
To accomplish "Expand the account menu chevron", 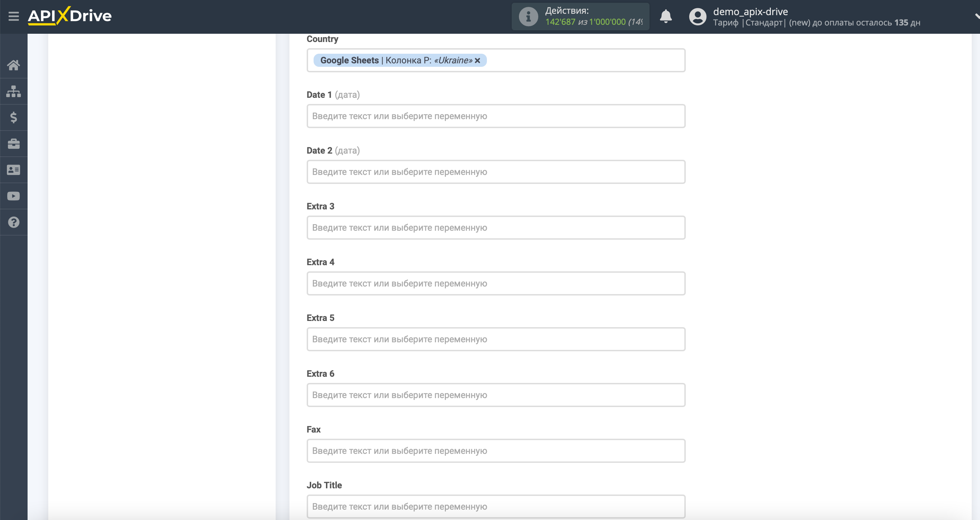I will (977, 16).
